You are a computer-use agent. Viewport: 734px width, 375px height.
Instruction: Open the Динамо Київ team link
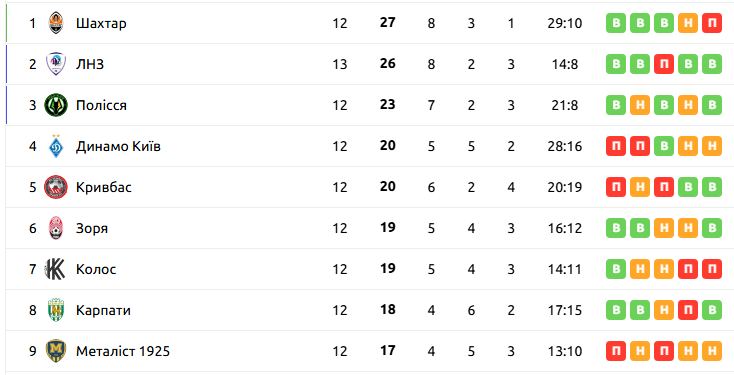pyautogui.click(x=118, y=147)
